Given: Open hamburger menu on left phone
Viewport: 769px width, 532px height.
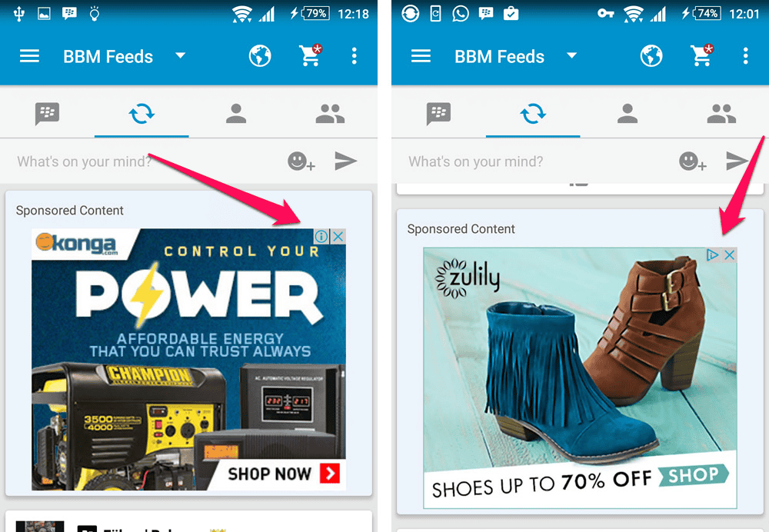Looking at the screenshot, I should [x=29, y=56].
